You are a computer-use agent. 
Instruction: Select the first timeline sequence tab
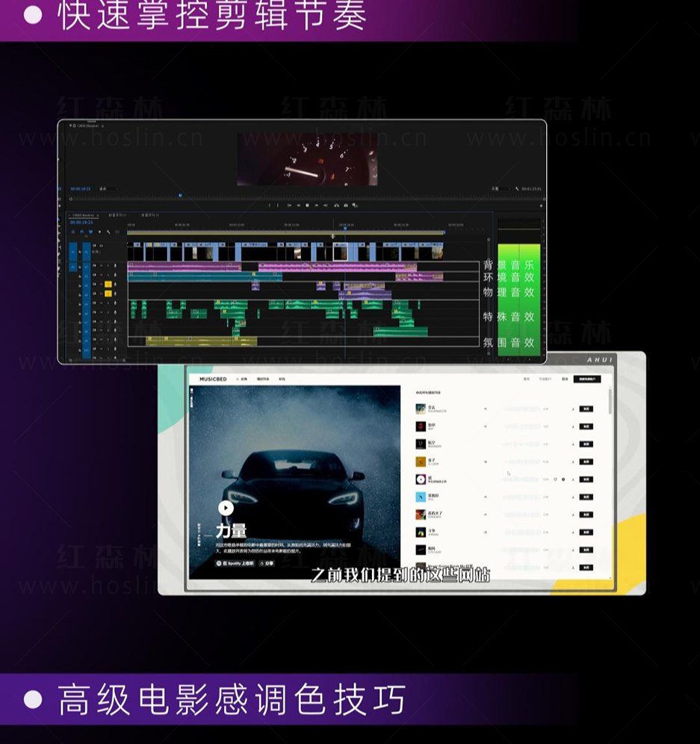(84, 215)
